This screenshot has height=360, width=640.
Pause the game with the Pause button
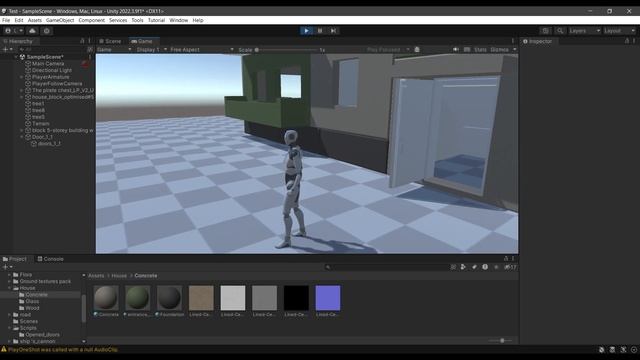pos(320,31)
